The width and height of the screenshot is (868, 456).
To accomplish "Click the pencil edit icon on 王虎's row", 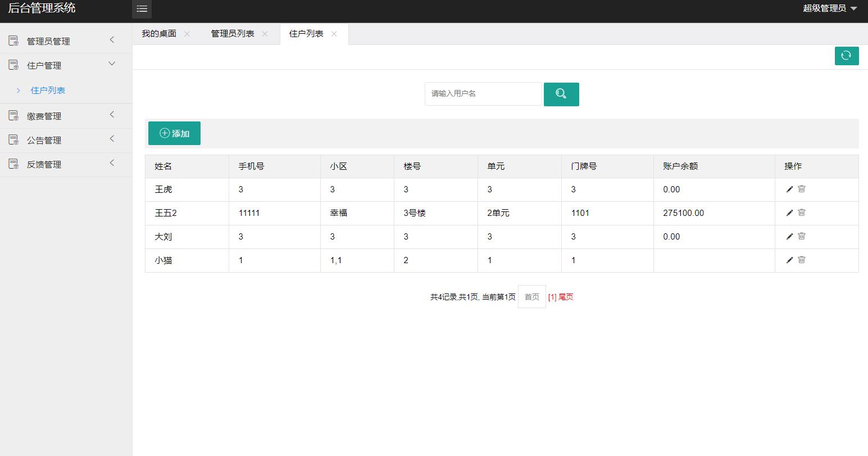I will point(789,189).
